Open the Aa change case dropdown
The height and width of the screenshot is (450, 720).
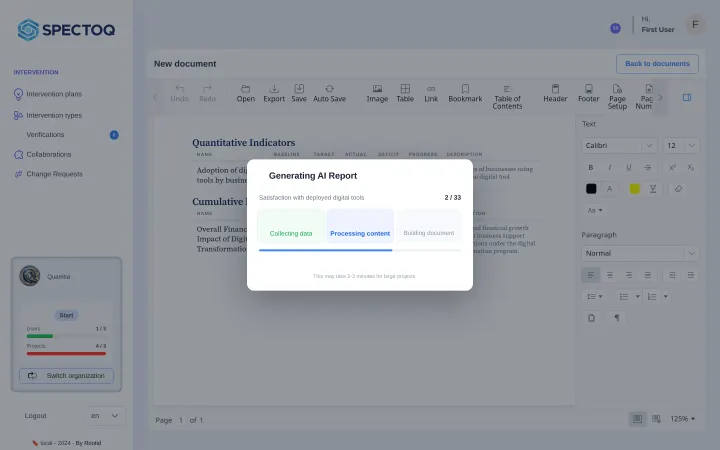tap(595, 210)
